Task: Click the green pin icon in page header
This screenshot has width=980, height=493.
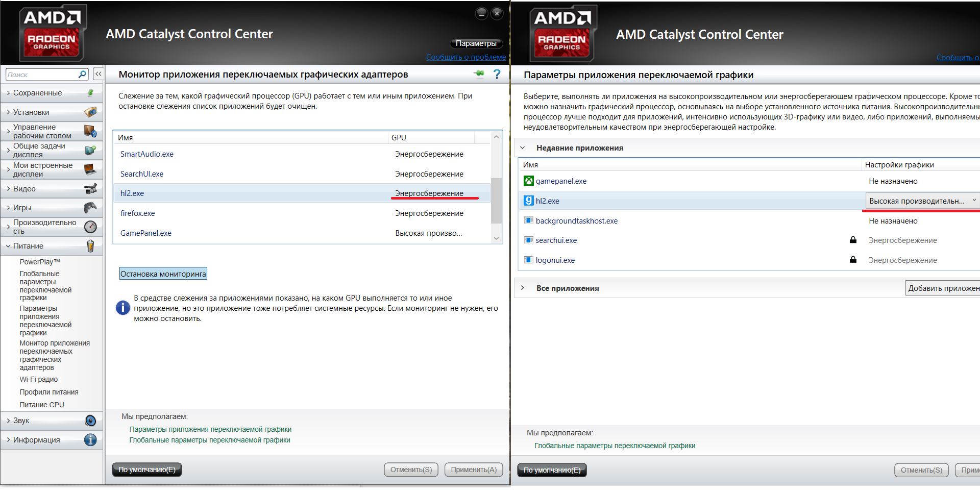Action: [479, 74]
